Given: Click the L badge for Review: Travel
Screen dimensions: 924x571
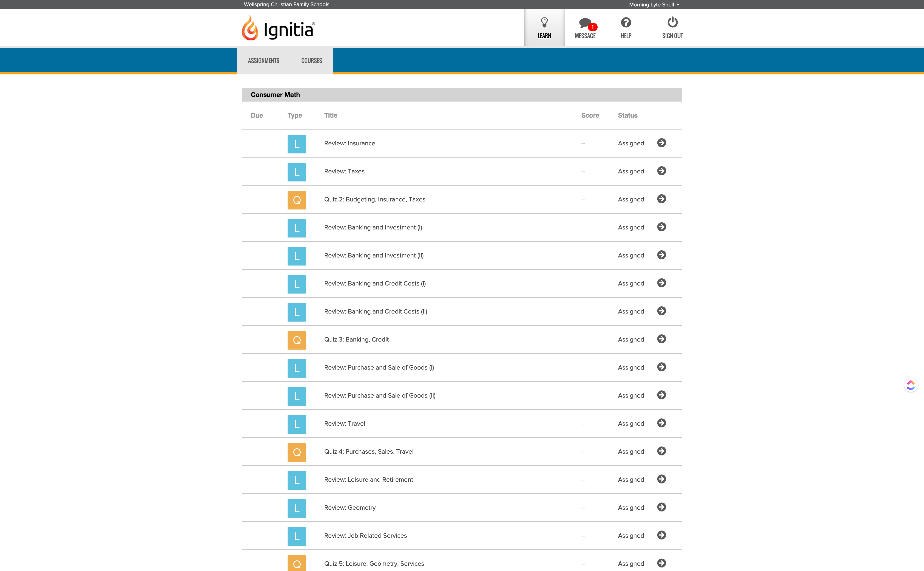Looking at the screenshot, I should pos(297,424).
